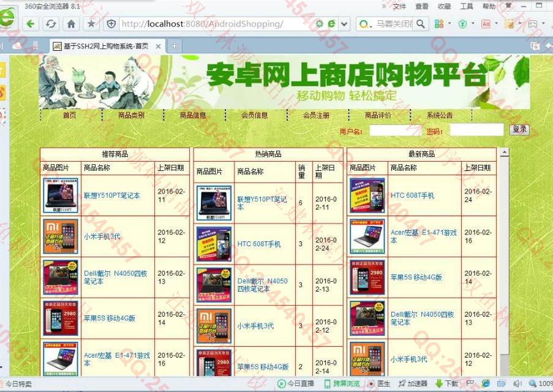Screen dimensions: 553x392
Task: Click the 登录 button
Action: click(519, 129)
